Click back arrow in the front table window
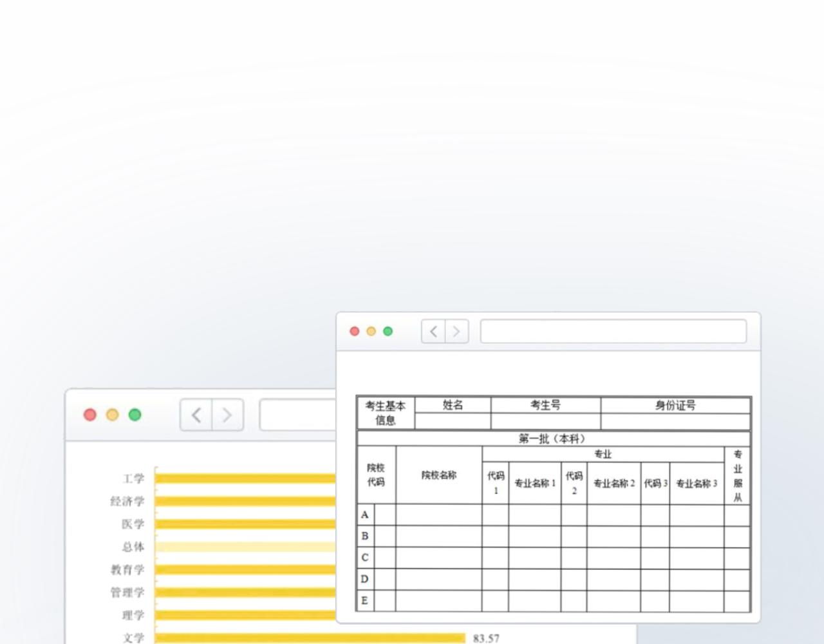Screen dimensions: 824x644 433,332
